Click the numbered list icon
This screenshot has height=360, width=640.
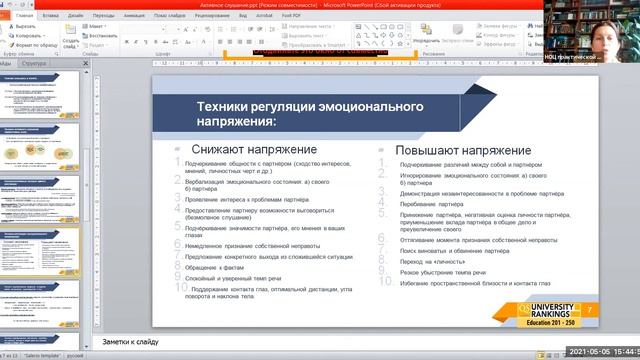coord(234,29)
